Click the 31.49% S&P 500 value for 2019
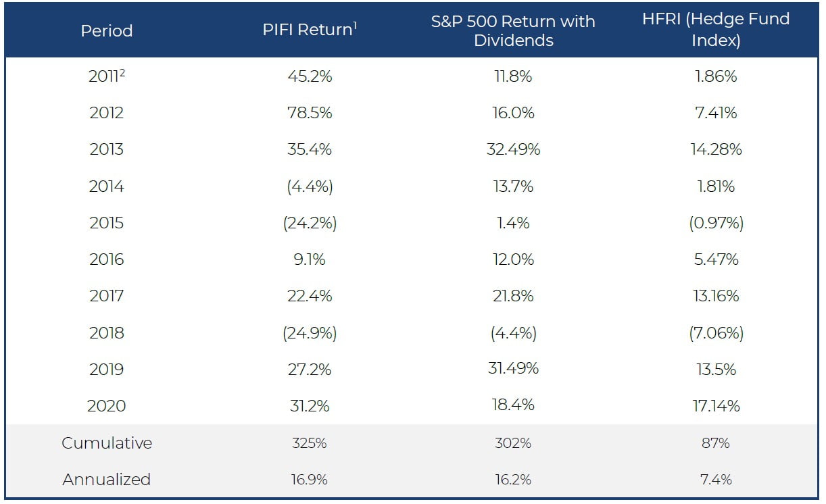 [x=513, y=370]
